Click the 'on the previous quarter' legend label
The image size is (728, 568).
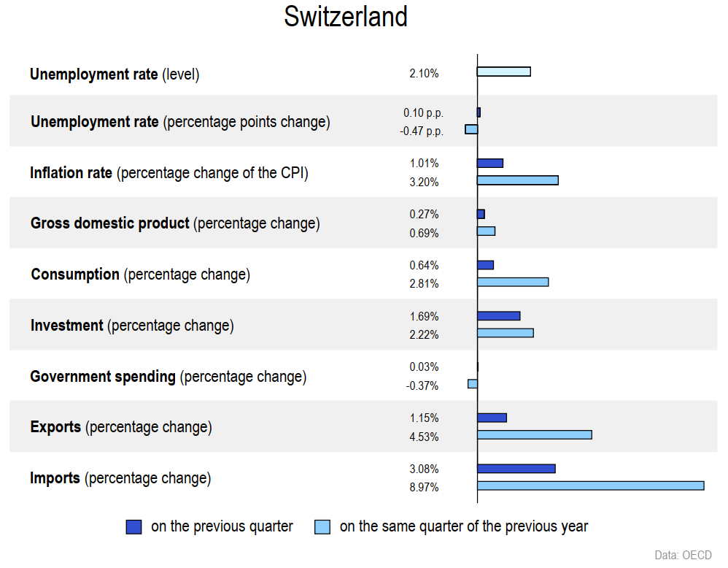click(x=222, y=526)
